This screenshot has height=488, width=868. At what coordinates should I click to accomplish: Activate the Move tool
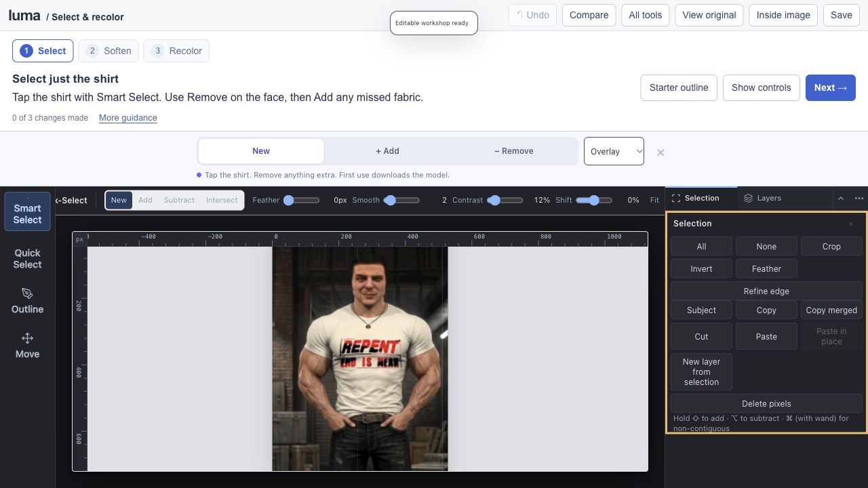(x=27, y=346)
